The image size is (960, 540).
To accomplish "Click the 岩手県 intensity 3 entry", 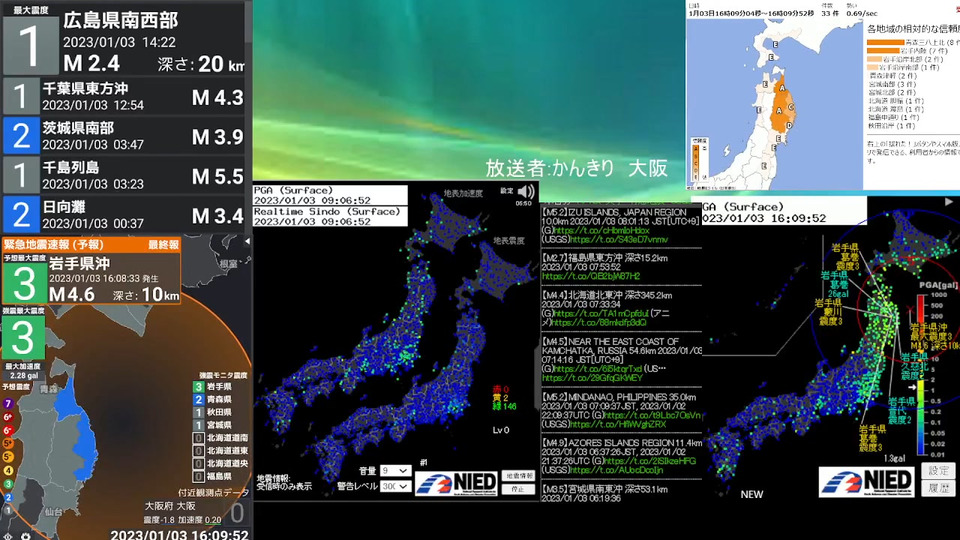I will tap(212, 387).
